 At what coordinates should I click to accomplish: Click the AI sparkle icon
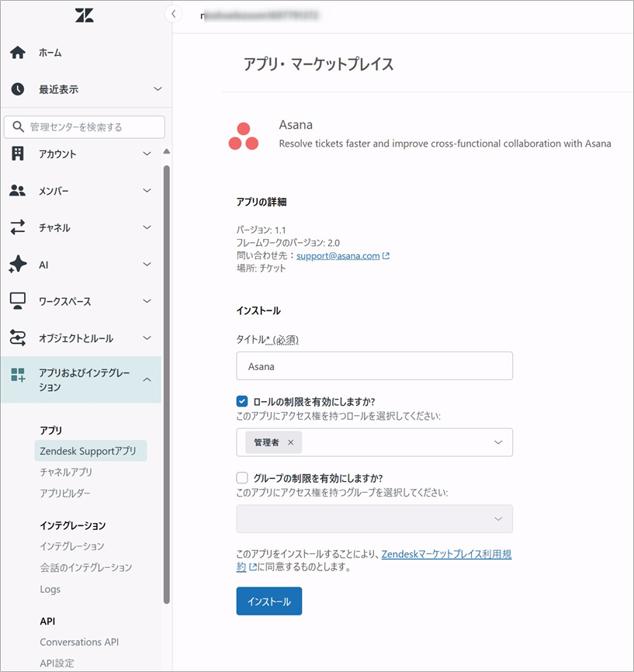[18, 265]
